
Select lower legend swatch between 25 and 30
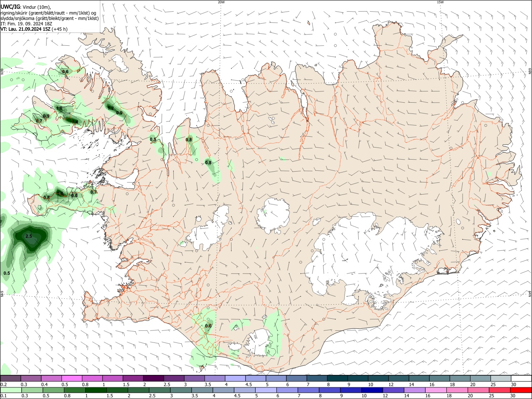tap(500, 390)
